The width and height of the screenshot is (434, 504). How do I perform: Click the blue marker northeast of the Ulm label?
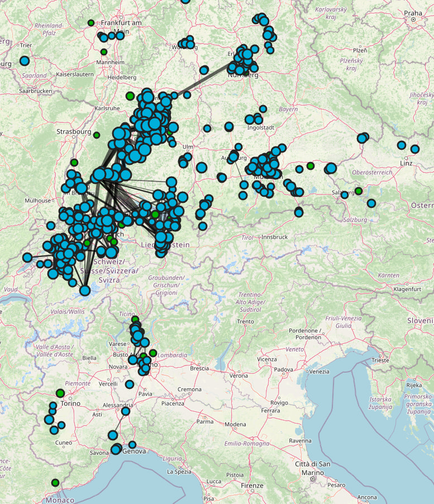(x=207, y=129)
